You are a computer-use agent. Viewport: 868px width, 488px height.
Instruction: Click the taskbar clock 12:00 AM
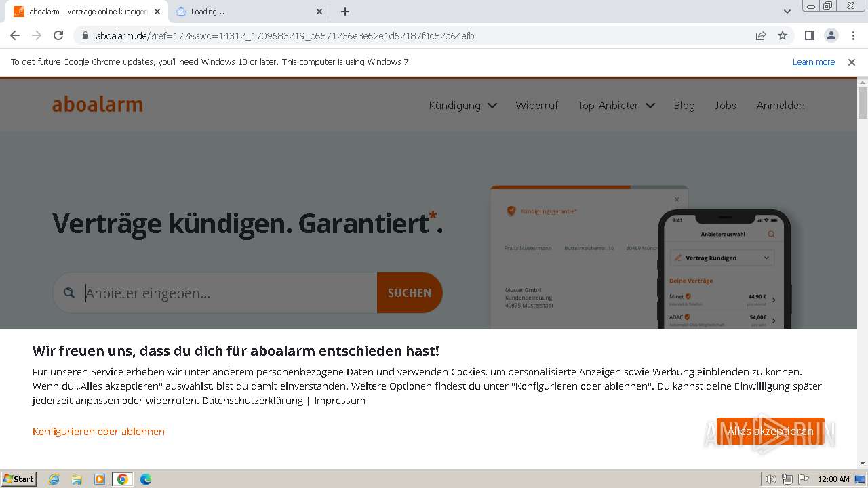point(833,479)
